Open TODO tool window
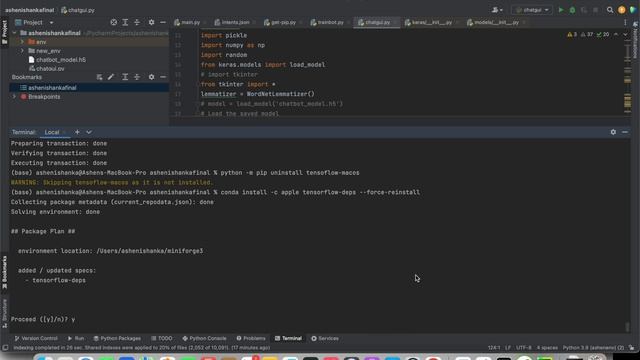 coord(162,338)
